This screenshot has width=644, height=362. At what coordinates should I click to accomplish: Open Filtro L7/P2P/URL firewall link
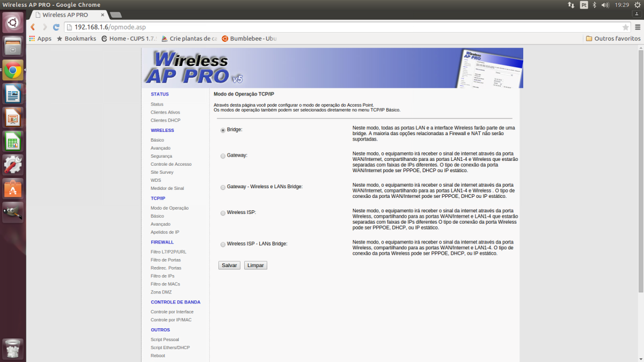click(x=169, y=252)
